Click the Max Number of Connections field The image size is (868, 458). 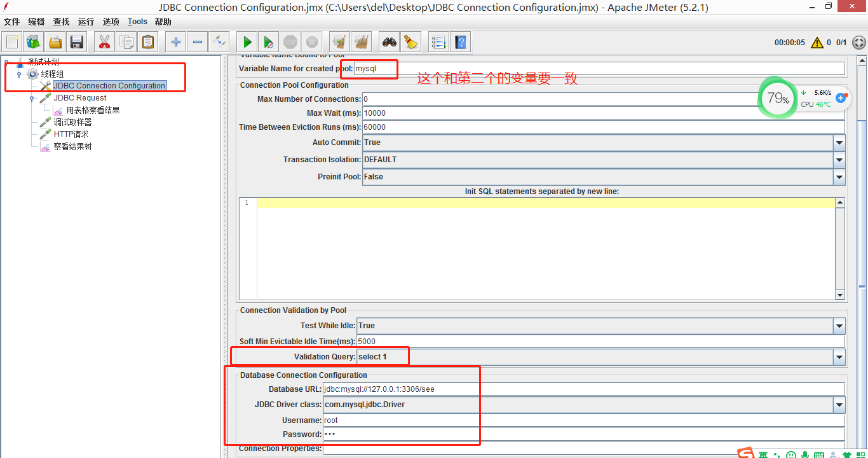tap(604, 99)
